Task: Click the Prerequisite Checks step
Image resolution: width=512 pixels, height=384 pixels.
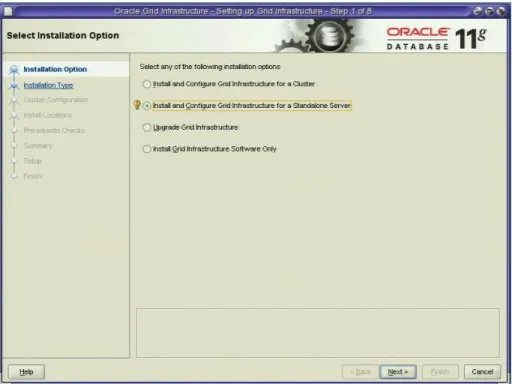Action: pyautogui.click(x=54, y=130)
